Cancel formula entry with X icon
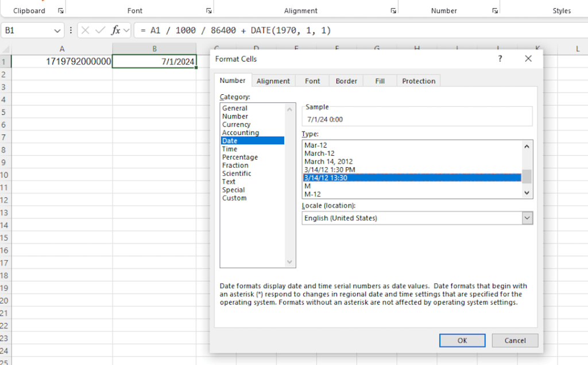The image size is (588, 365). (x=86, y=30)
